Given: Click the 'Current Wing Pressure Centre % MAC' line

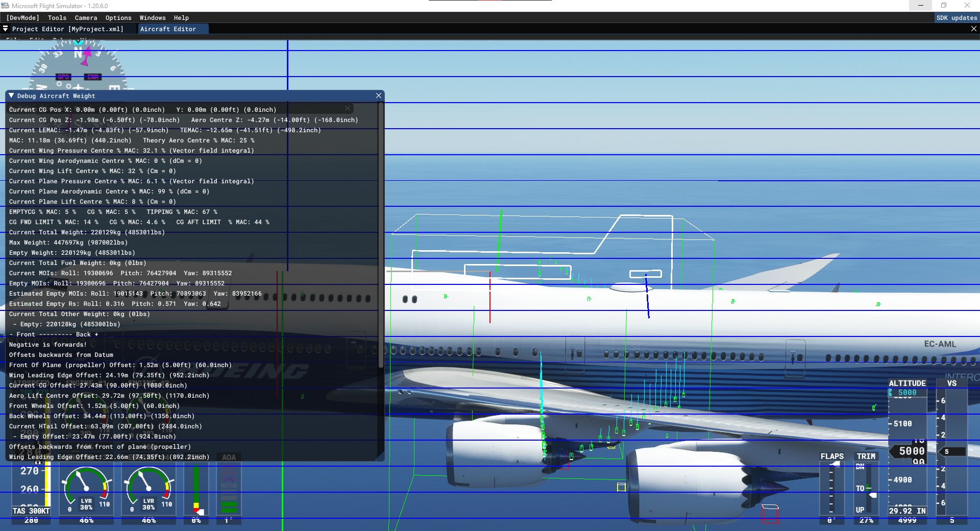Looking at the screenshot, I should click(x=131, y=151).
